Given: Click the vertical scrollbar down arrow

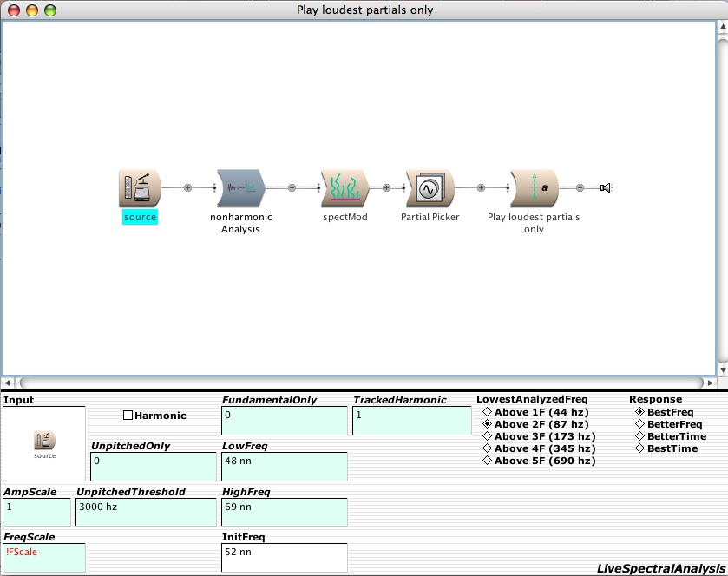Looking at the screenshot, I should pos(723,370).
